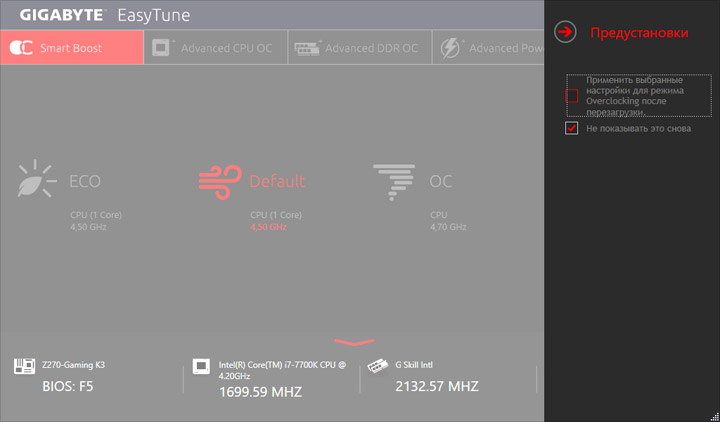Switch to Advanced DDR OC tab
This screenshot has width=720, height=422.
[x=360, y=47]
